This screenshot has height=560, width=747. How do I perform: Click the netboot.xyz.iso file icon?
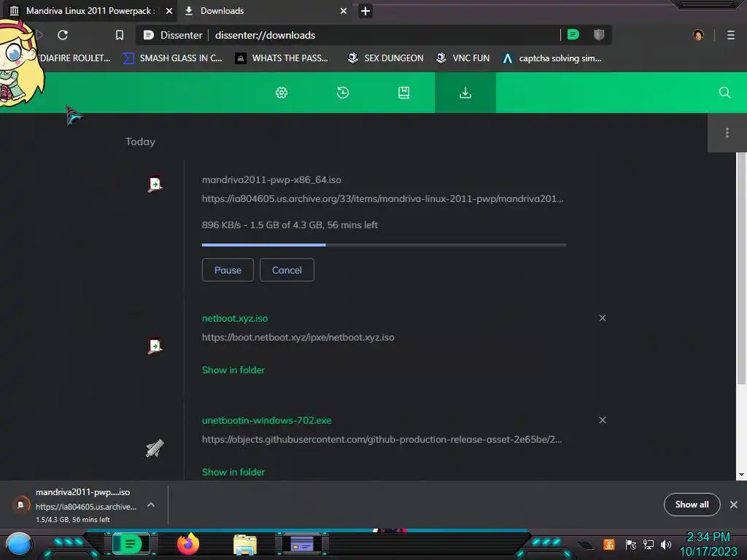coord(155,346)
